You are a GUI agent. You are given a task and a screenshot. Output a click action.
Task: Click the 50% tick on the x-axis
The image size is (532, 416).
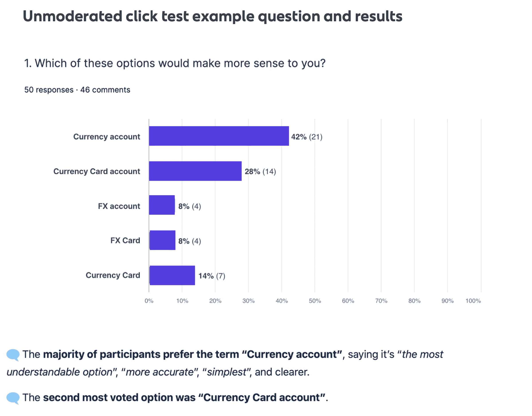[315, 301]
